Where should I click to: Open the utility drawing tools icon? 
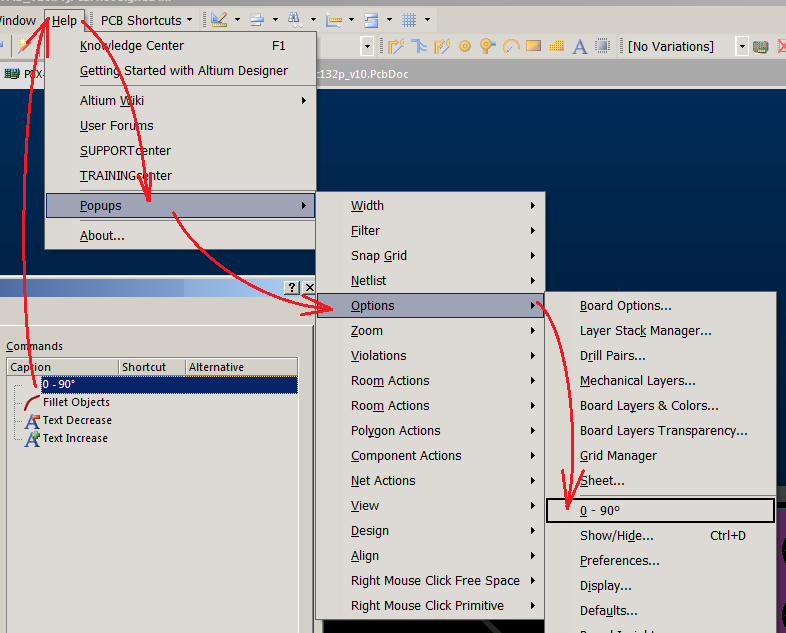[219, 20]
